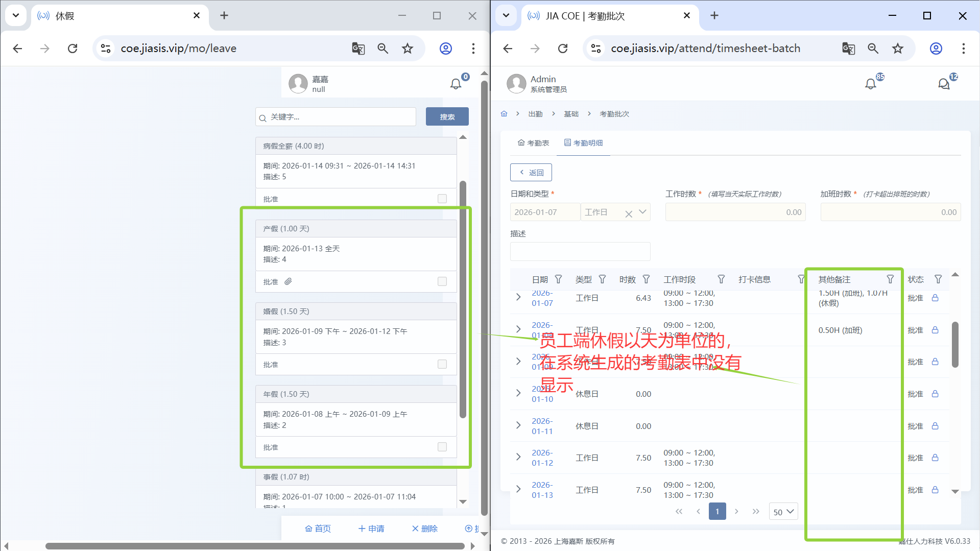Screen dimensions: 980x551
Task: Tick the 婚假 leave request checkbox
Action: 442,364
